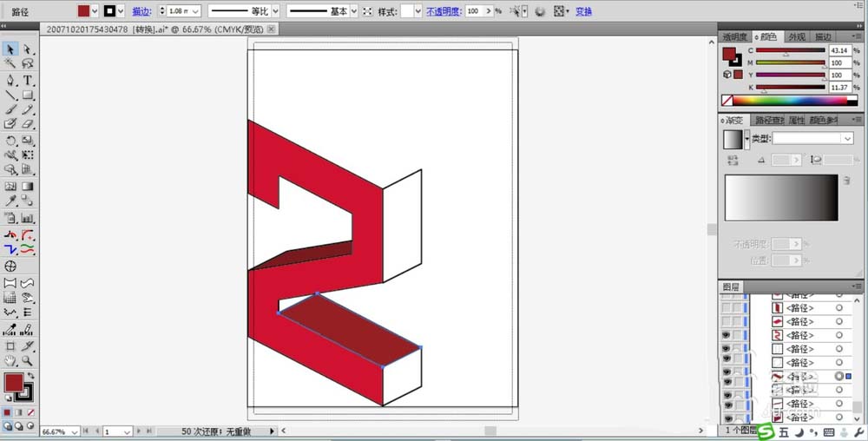The width and height of the screenshot is (868, 441).
Task: Toggle lock box for the '2' thumbnail path layer
Action: point(737,335)
